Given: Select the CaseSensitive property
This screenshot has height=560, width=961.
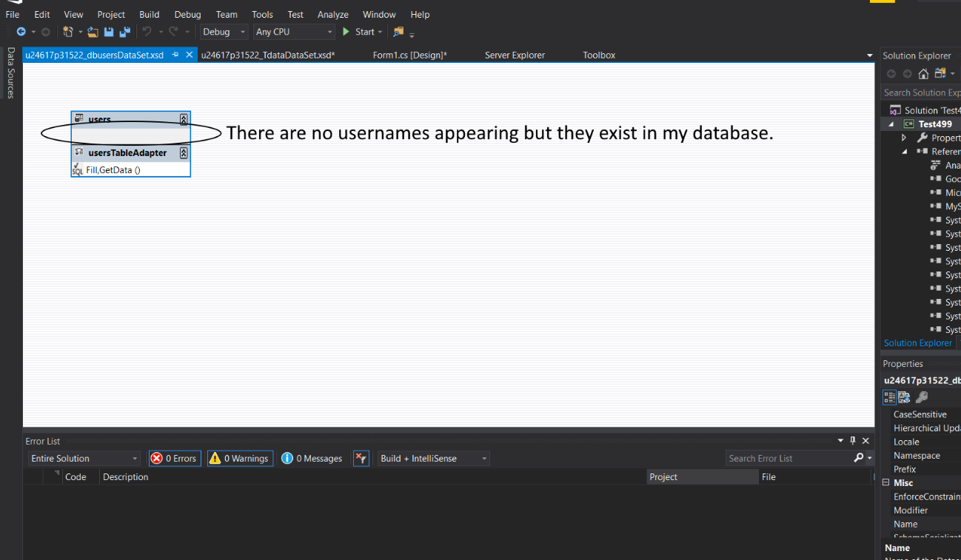Looking at the screenshot, I should (921, 414).
